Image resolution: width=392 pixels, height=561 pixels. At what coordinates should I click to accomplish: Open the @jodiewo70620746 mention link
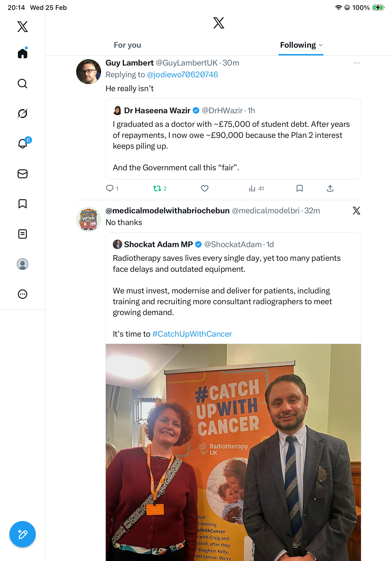(182, 75)
